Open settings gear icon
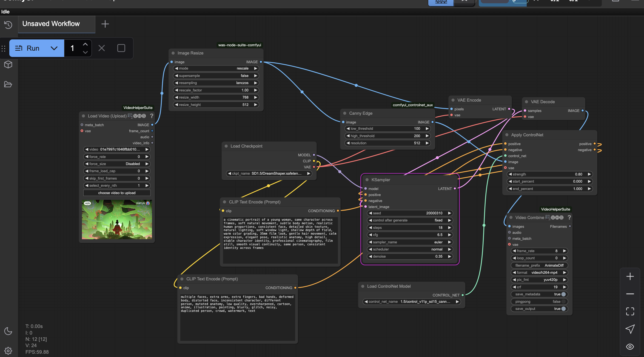 tap(8, 351)
